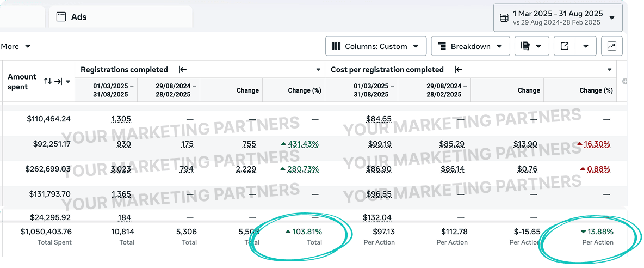The image size is (644, 268).
Task: Collapse the Registrations completed column group
Action: 183,70
